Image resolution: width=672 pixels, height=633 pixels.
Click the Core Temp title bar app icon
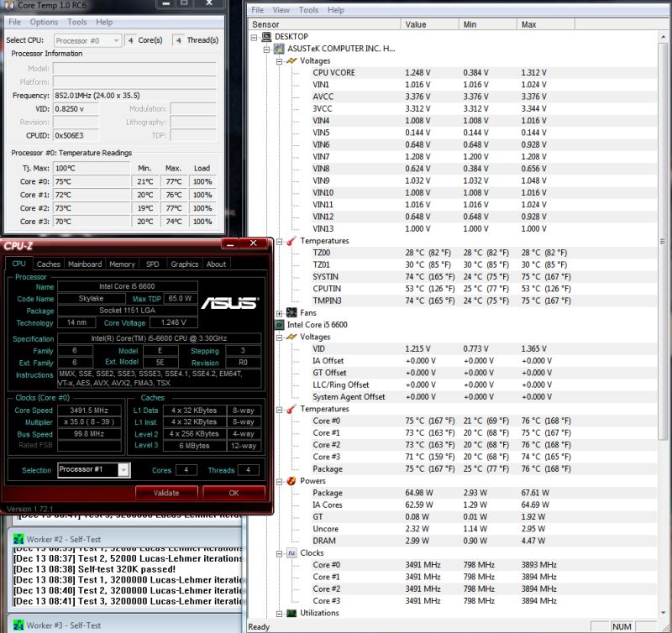click(8, 5)
